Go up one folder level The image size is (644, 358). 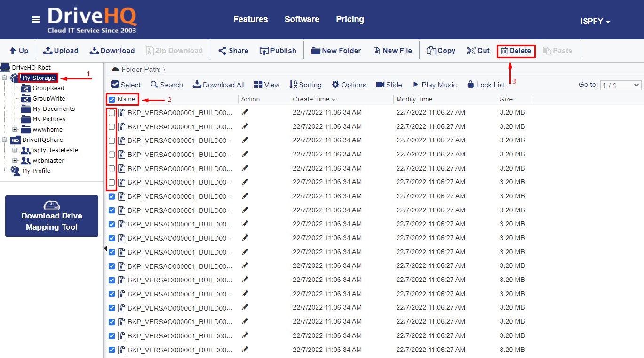point(19,51)
